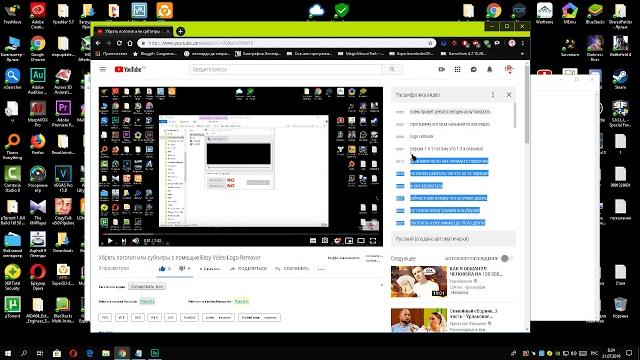Like the video with thumbs up

(164, 269)
